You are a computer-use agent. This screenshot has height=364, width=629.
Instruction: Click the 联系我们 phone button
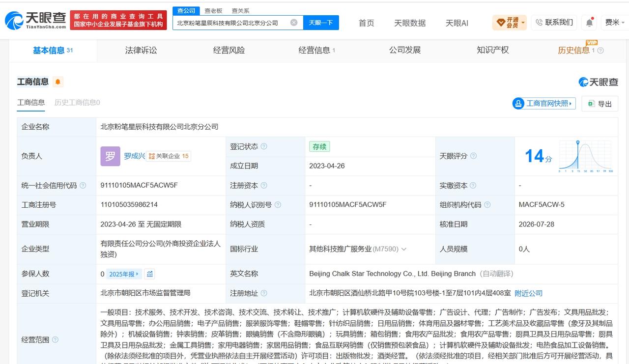click(554, 23)
